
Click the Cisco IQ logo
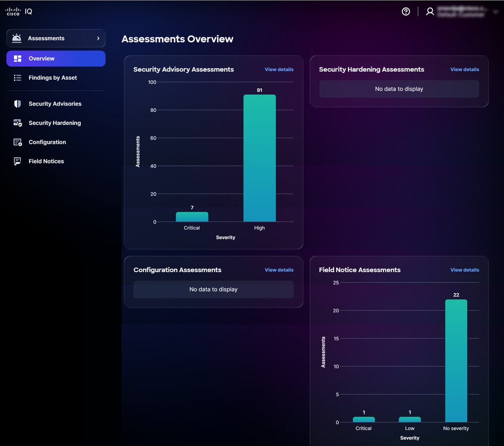pyautogui.click(x=19, y=12)
